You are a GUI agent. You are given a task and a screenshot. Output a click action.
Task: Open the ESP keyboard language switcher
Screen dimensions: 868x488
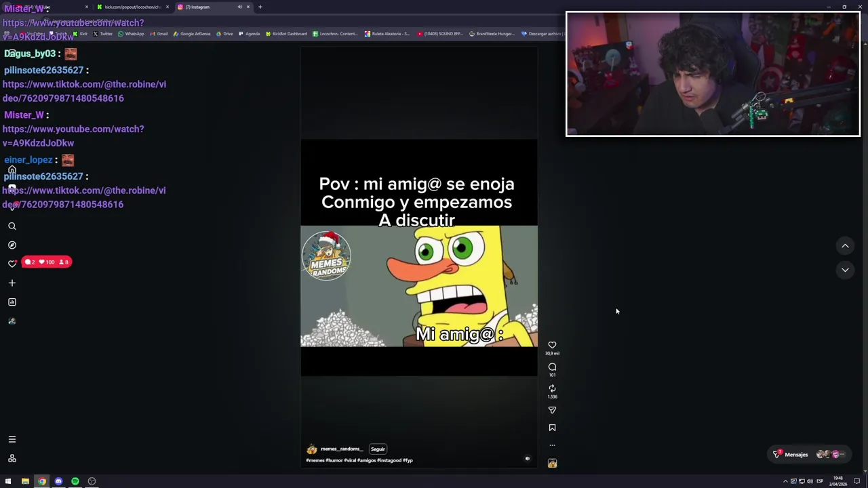tap(819, 481)
